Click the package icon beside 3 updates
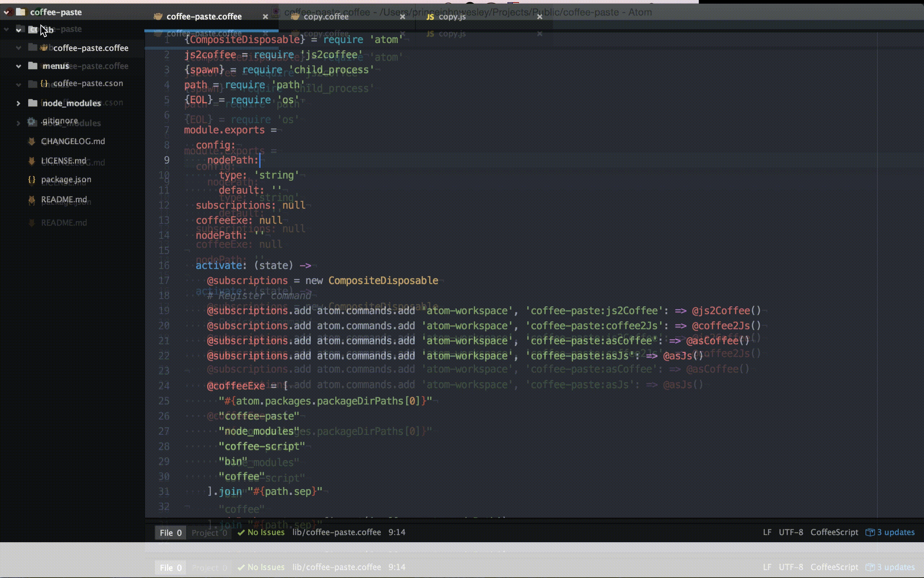 [x=870, y=532]
